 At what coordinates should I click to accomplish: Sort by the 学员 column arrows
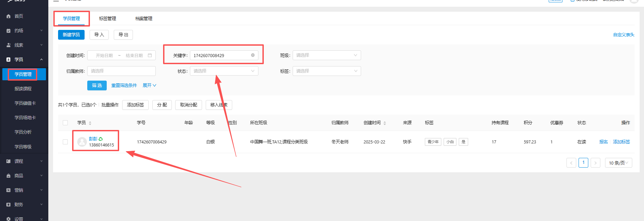click(x=90, y=123)
